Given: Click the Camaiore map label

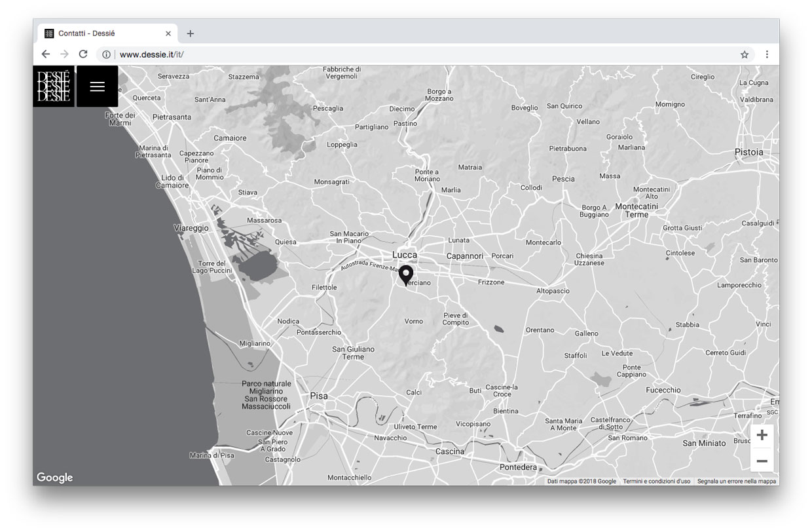Looking at the screenshot, I should [230, 138].
